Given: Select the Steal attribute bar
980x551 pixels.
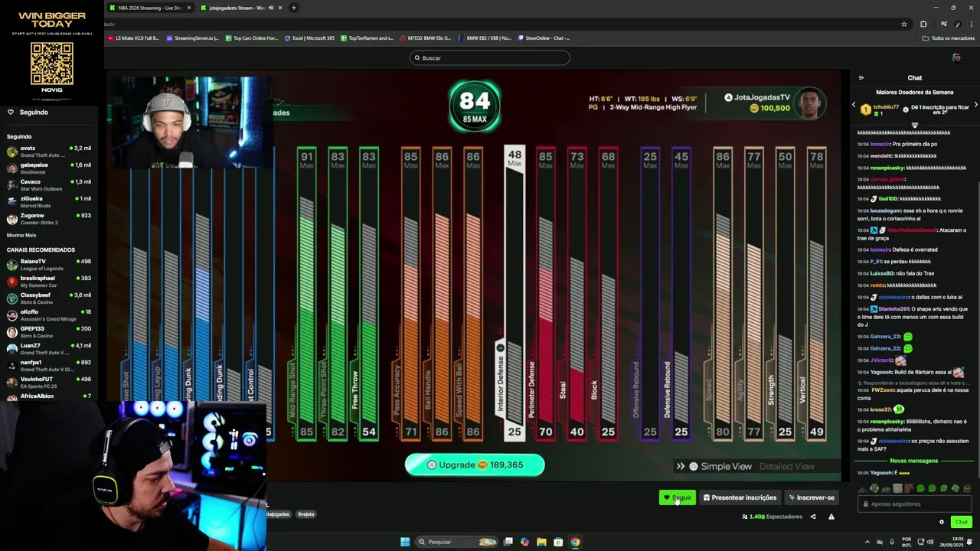Looking at the screenshot, I should point(577,295).
